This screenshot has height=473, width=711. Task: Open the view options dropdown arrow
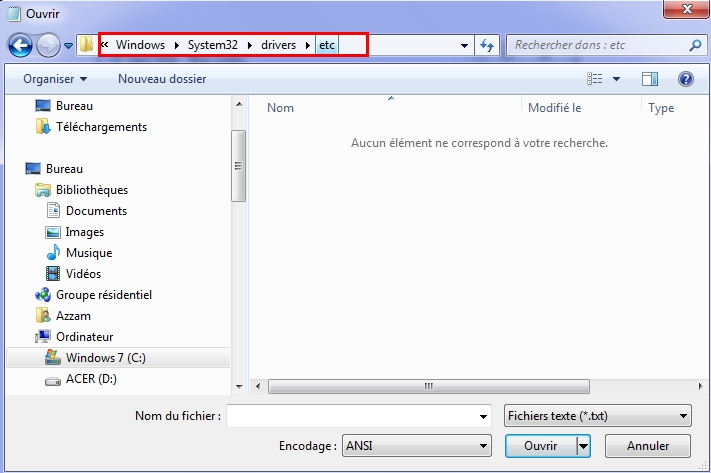pos(616,79)
